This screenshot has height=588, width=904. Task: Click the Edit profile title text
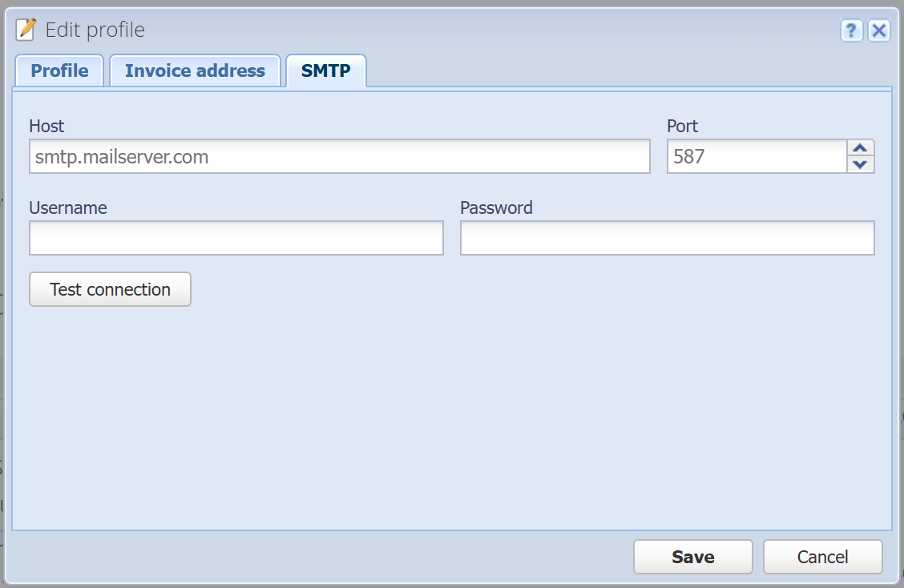95,30
